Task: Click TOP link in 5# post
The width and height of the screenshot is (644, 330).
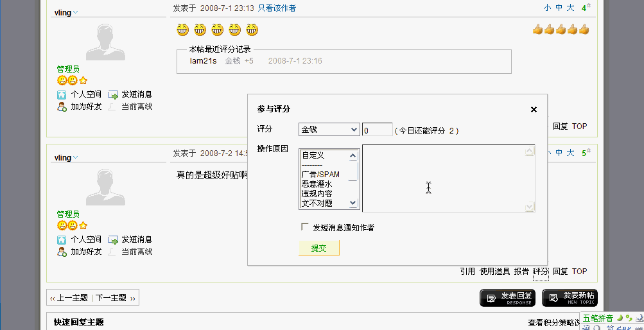Action: pos(580,272)
